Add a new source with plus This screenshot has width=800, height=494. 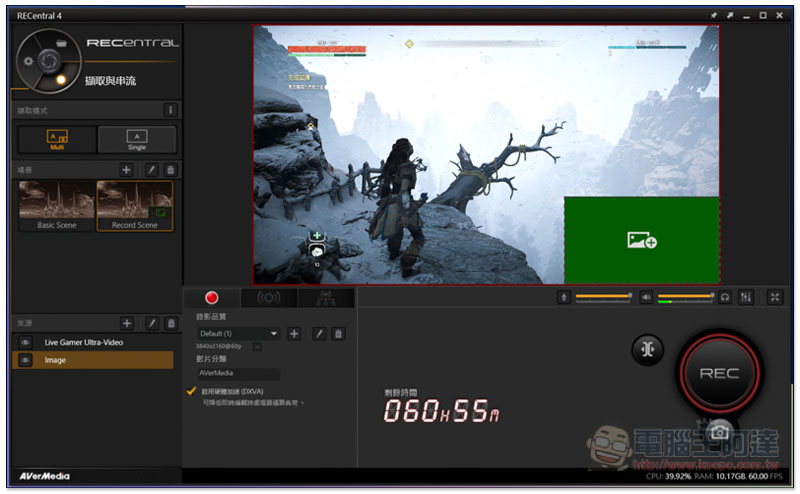[x=127, y=323]
